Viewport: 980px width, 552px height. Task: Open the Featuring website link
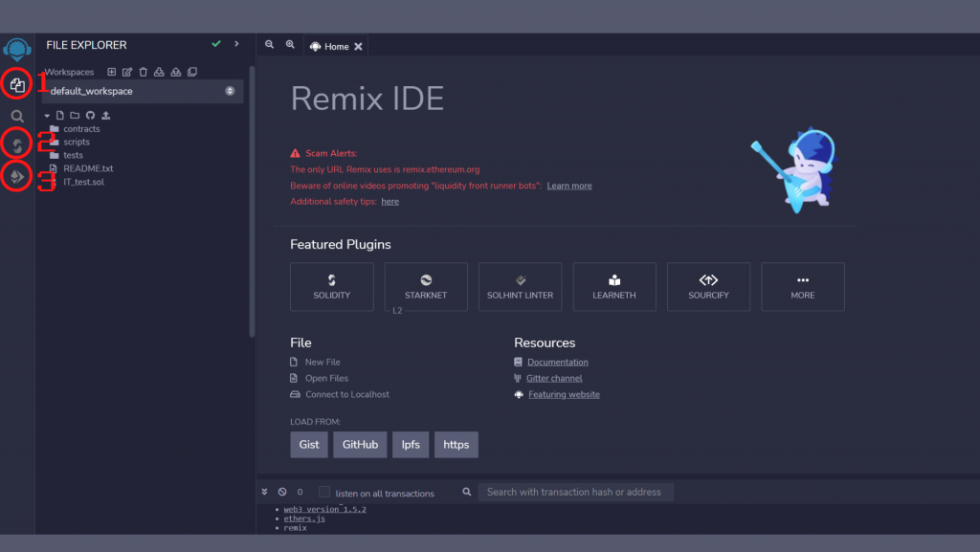pos(564,395)
